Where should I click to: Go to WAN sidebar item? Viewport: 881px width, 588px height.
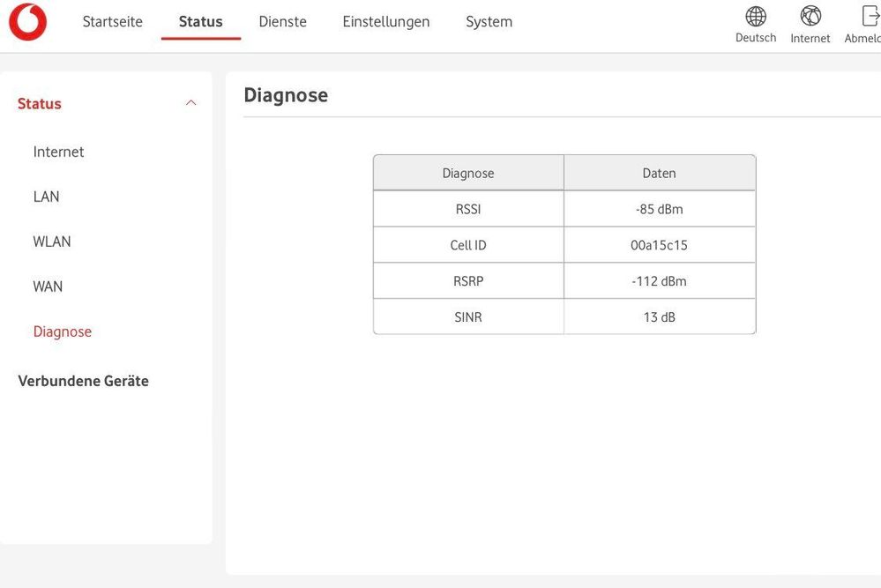pos(48,287)
